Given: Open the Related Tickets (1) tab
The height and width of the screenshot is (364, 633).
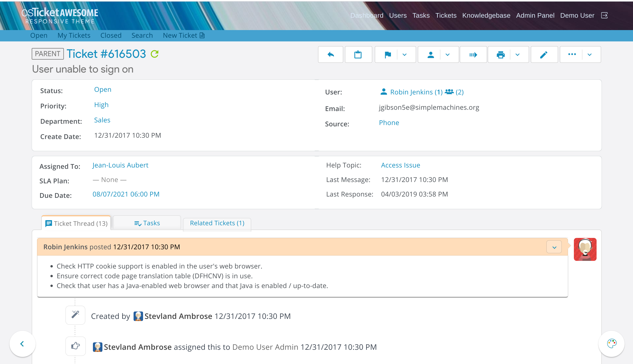Looking at the screenshot, I should coord(217,223).
